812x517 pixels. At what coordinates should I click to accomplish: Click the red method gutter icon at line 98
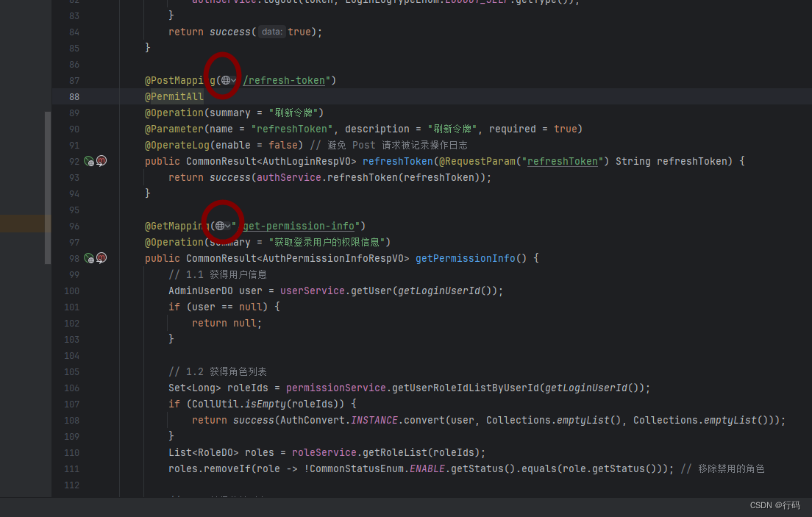click(x=101, y=257)
